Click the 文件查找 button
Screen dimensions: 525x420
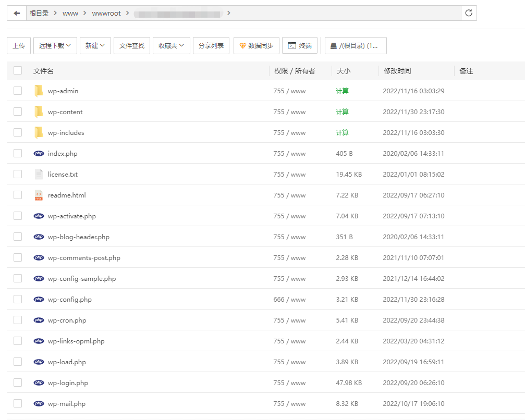click(132, 45)
